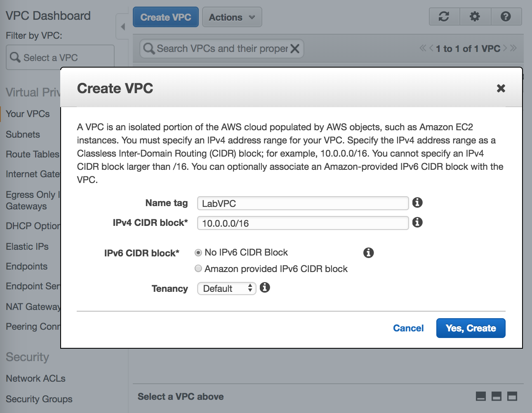Open DHCP Options Sets in sidebar
532x413 pixels.
[x=33, y=226]
